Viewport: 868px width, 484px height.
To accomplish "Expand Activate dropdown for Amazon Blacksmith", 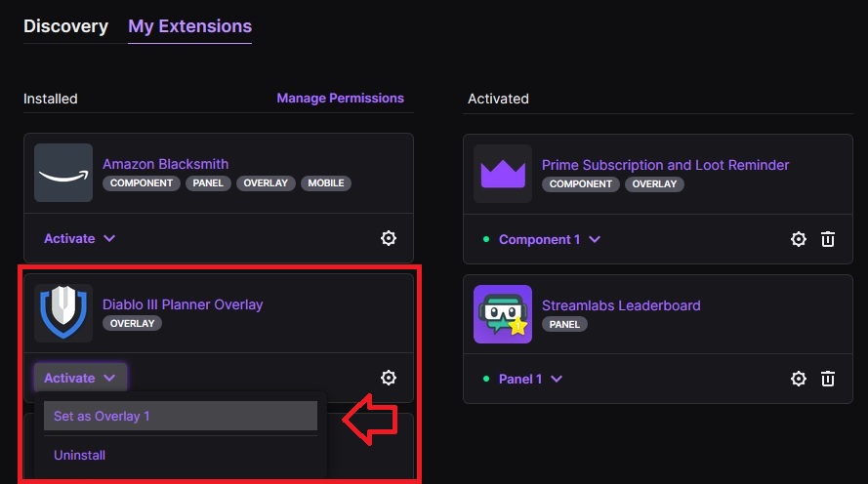I will (x=80, y=238).
